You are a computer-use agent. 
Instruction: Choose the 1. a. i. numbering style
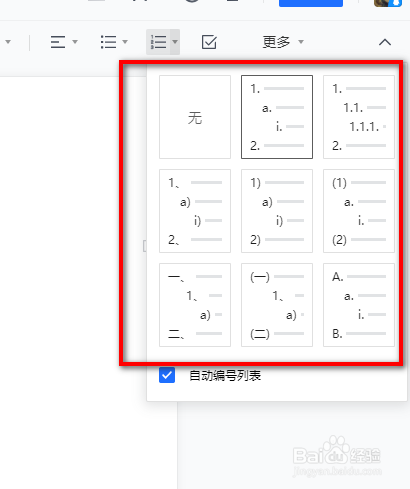click(x=277, y=117)
